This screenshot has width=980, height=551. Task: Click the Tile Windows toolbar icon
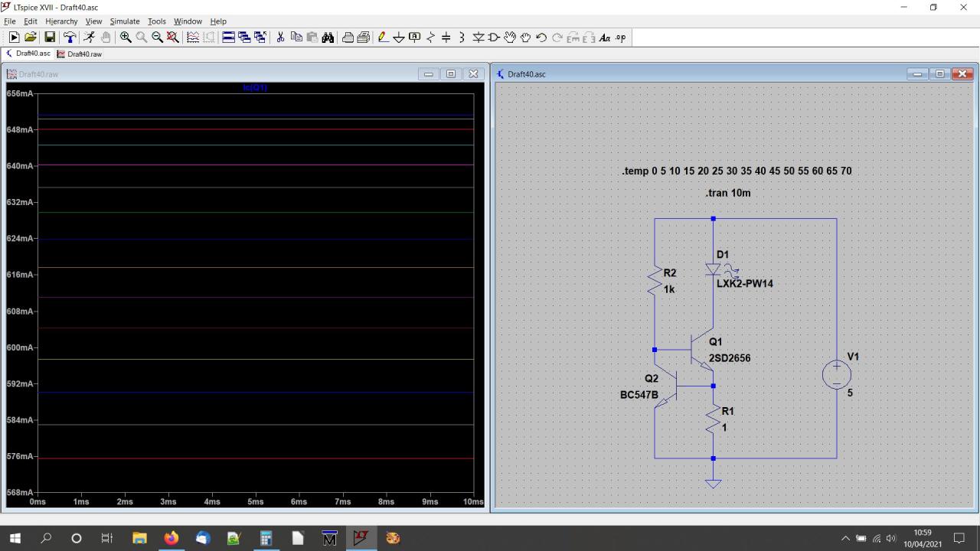point(228,37)
